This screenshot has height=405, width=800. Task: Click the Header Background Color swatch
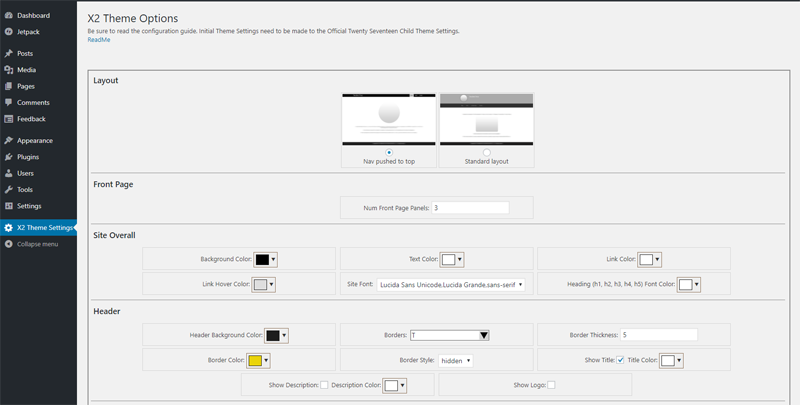[273, 335]
